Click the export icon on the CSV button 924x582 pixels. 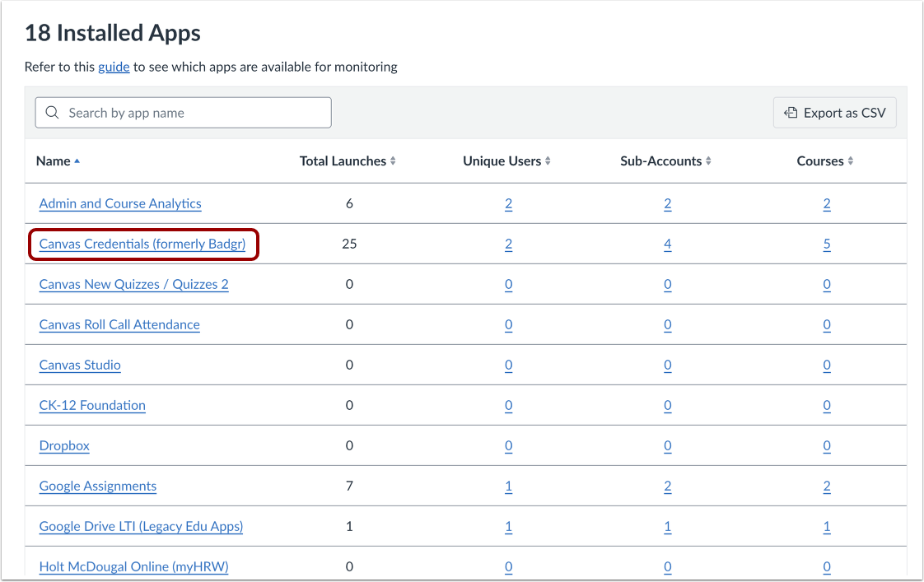(791, 112)
